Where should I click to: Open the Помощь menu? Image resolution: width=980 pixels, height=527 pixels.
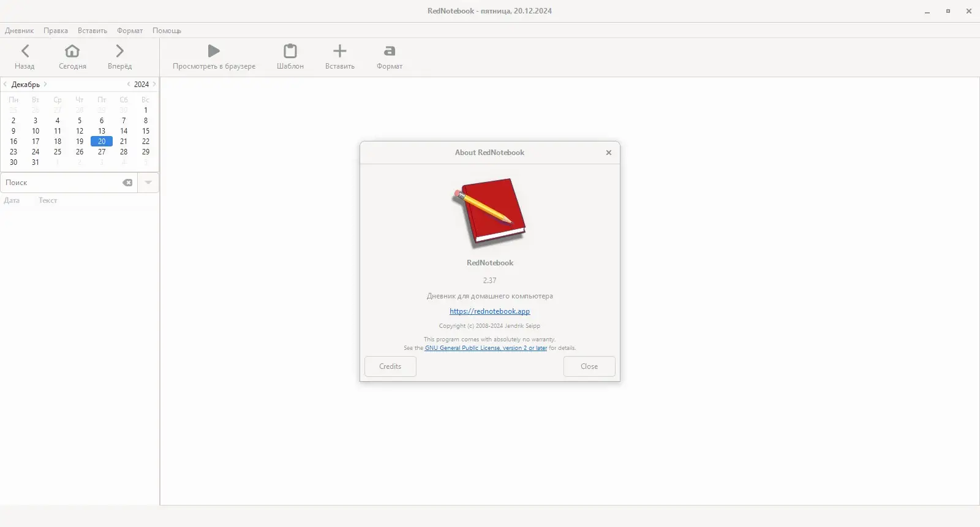coord(167,31)
